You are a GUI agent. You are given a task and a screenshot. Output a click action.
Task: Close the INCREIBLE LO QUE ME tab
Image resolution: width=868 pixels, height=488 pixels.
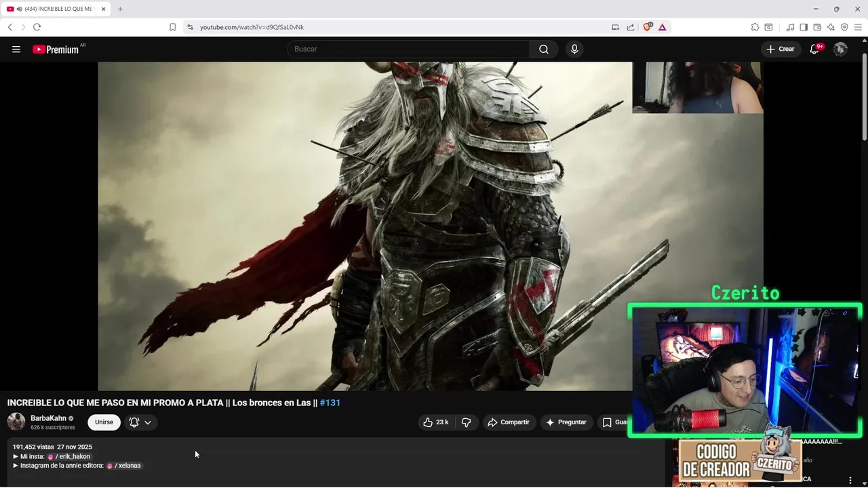(103, 9)
